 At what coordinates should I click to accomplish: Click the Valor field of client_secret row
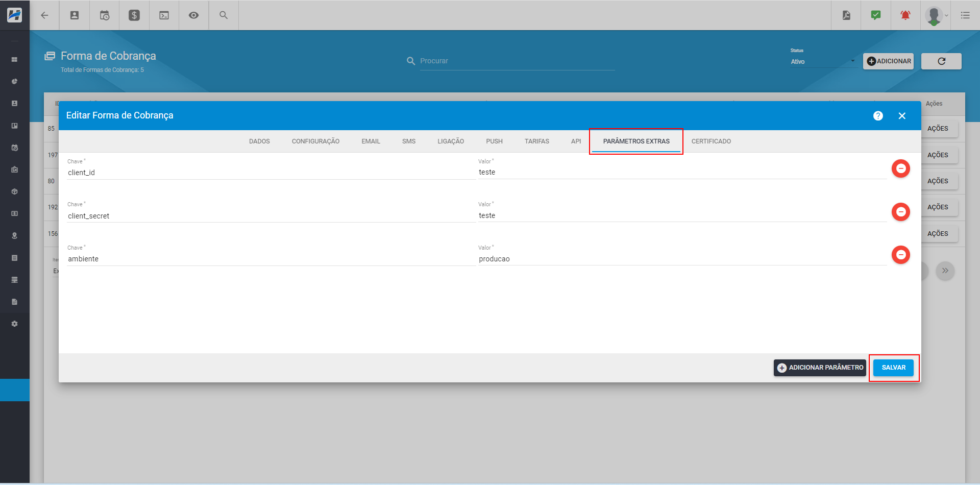pyautogui.click(x=682, y=215)
